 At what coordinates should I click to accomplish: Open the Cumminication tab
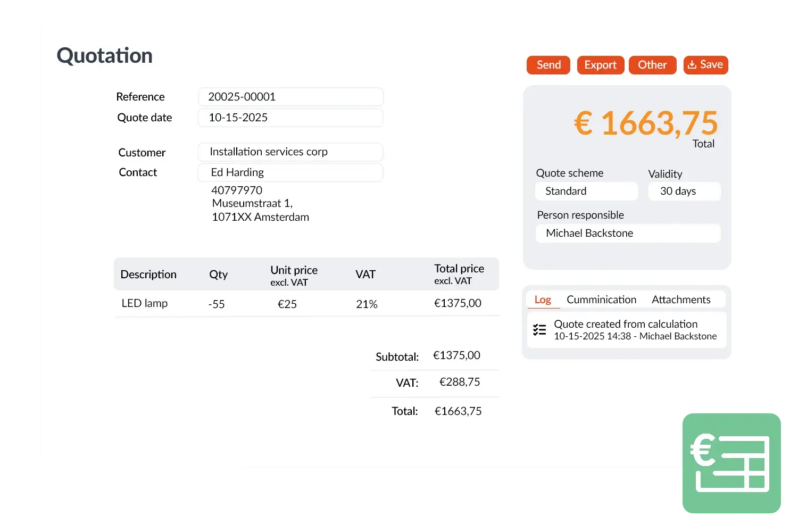[x=601, y=300]
